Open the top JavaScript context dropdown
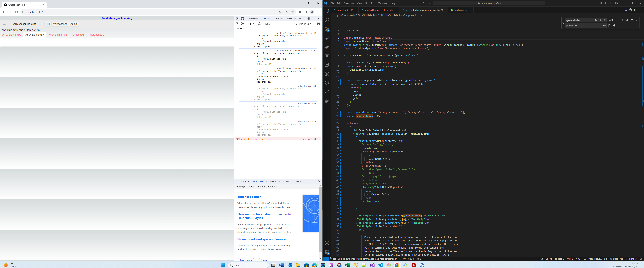Image resolution: width=644 pixels, height=268 pixels. click(251, 24)
